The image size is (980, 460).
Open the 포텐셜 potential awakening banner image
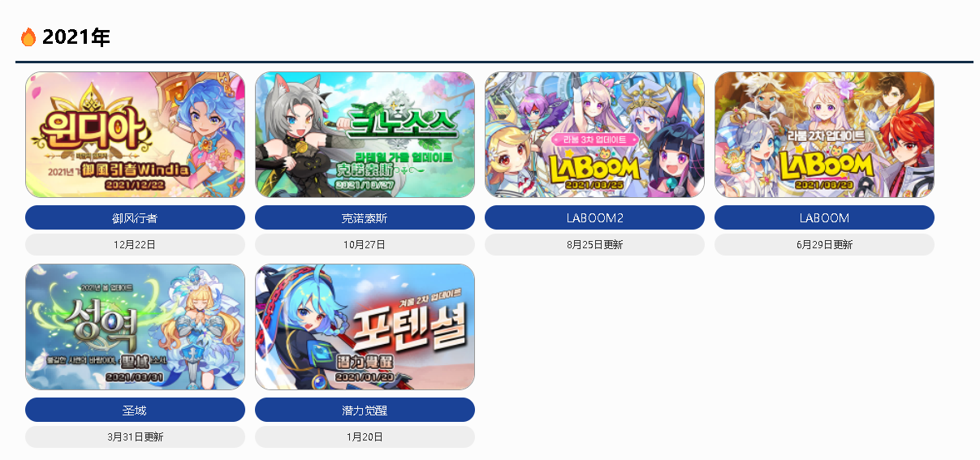pos(365,327)
